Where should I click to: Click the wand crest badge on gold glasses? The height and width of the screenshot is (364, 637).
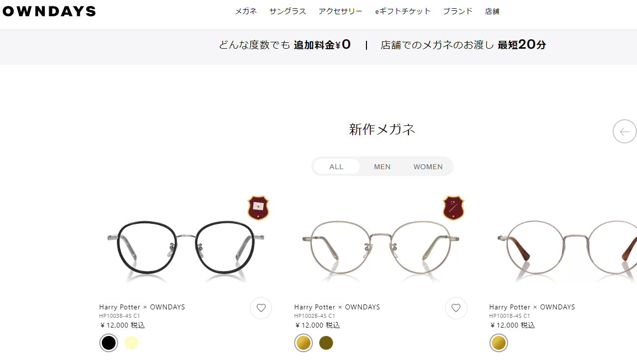pos(454,208)
